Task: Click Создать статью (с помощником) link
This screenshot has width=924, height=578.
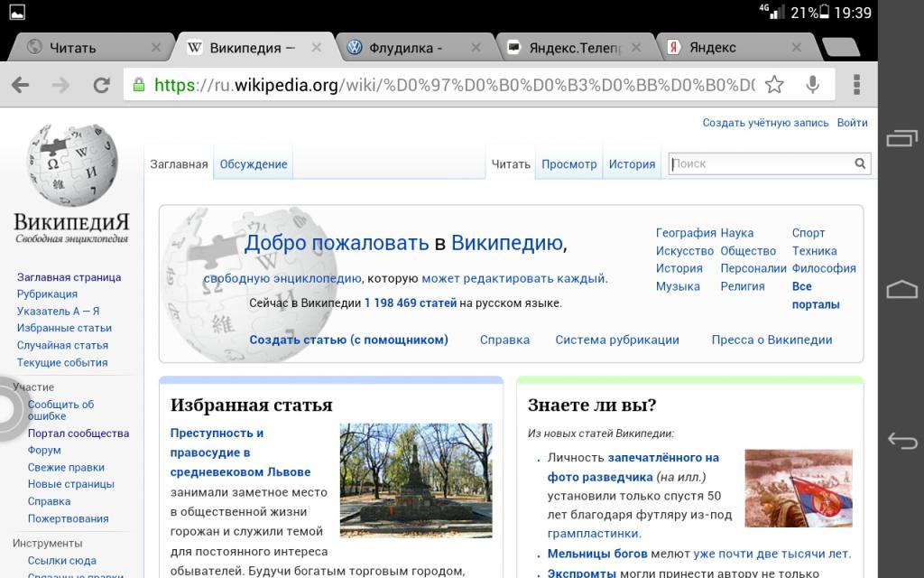Action: tap(348, 340)
